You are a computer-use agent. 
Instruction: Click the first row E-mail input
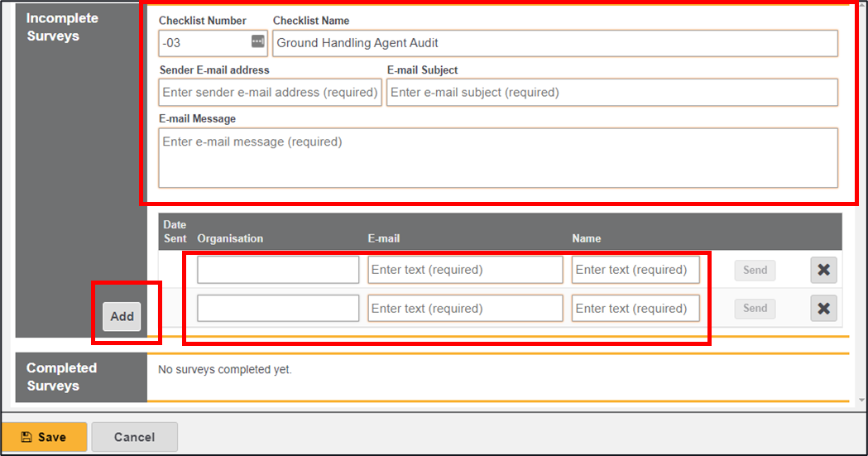point(465,270)
